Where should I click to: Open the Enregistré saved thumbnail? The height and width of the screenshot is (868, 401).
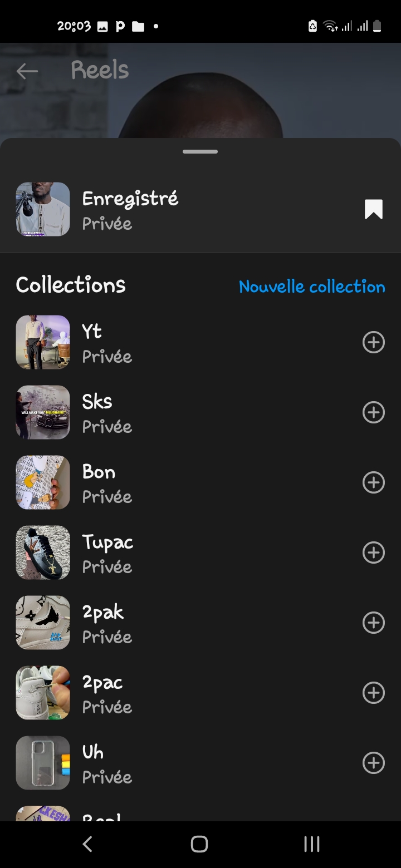43,209
